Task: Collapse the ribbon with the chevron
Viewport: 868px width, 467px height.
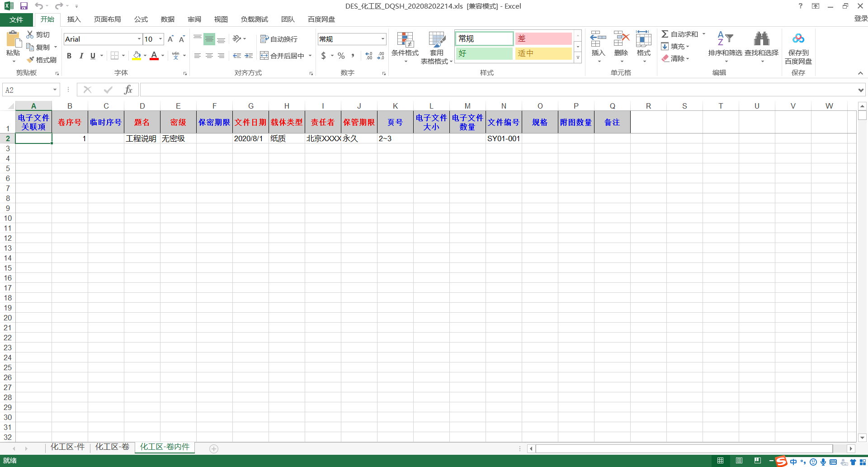Action: pos(860,73)
